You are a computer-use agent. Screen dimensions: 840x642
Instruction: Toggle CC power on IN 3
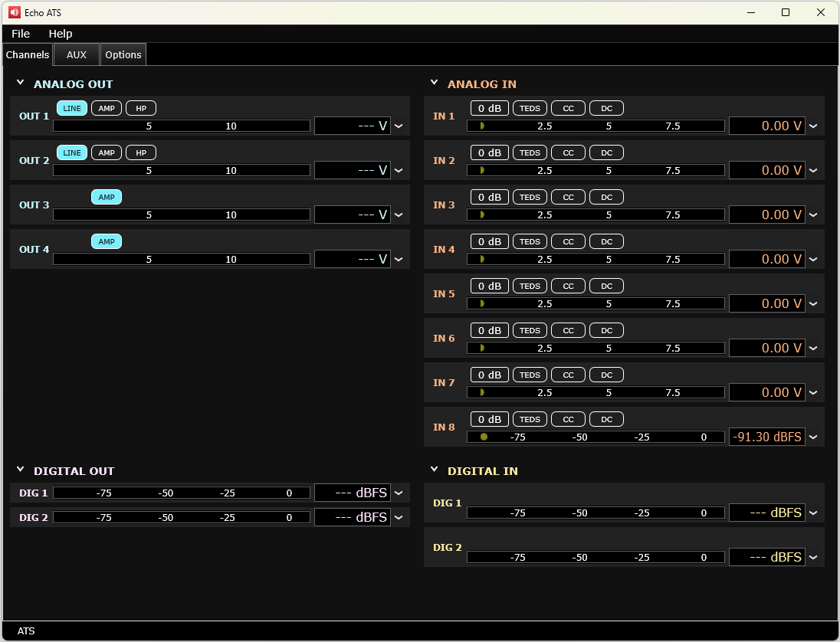pyautogui.click(x=568, y=198)
